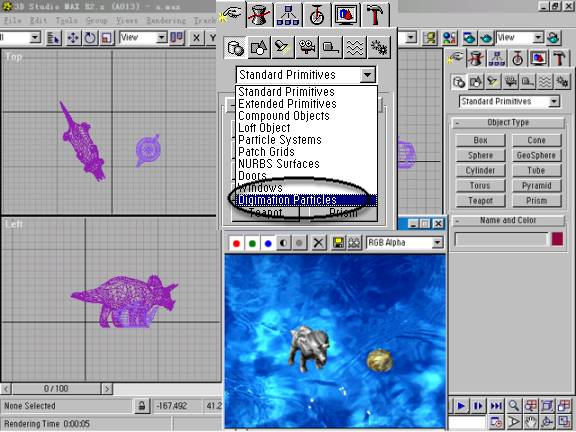The width and height of the screenshot is (576, 432).
Task: Open the enlarged Standard Primitives dropdown arrow
Action: pyautogui.click(x=367, y=75)
